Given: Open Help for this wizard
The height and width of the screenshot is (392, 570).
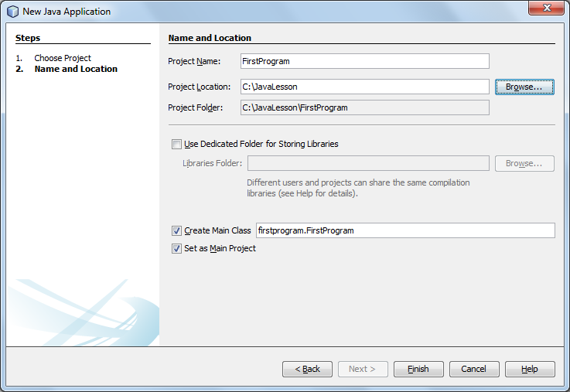Looking at the screenshot, I should pyautogui.click(x=530, y=369).
